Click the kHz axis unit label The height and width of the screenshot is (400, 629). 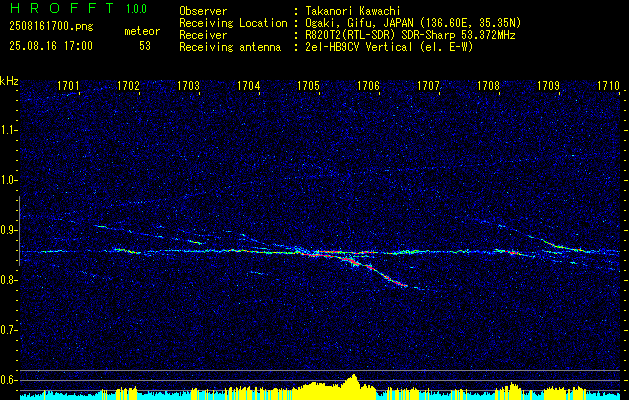pyautogui.click(x=9, y=81)
